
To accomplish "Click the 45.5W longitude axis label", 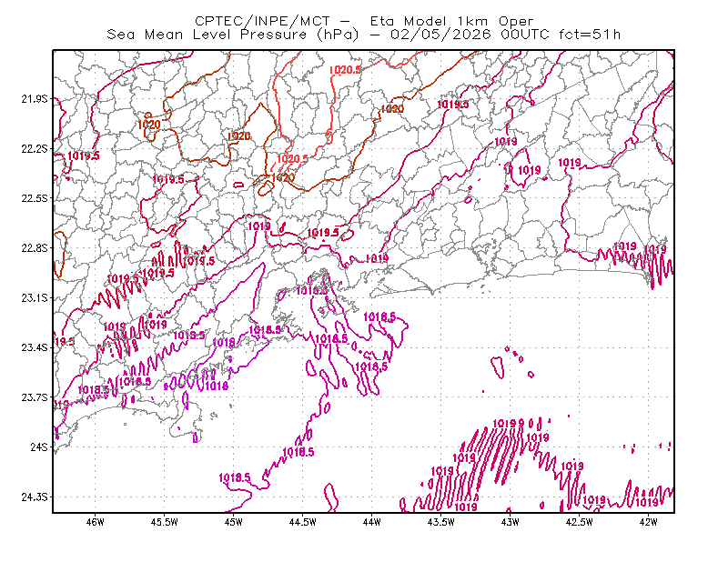I will (x=165, y=522).
